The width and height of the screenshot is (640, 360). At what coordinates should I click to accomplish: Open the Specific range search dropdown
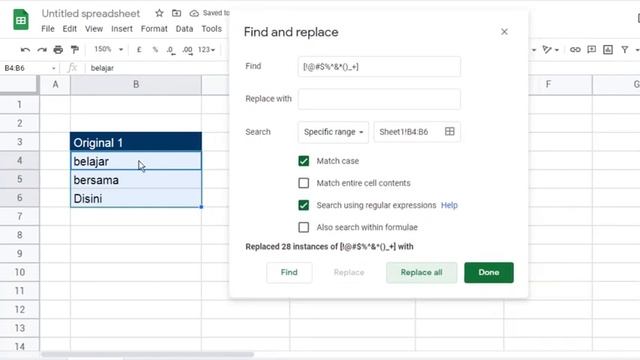[333, 132]
